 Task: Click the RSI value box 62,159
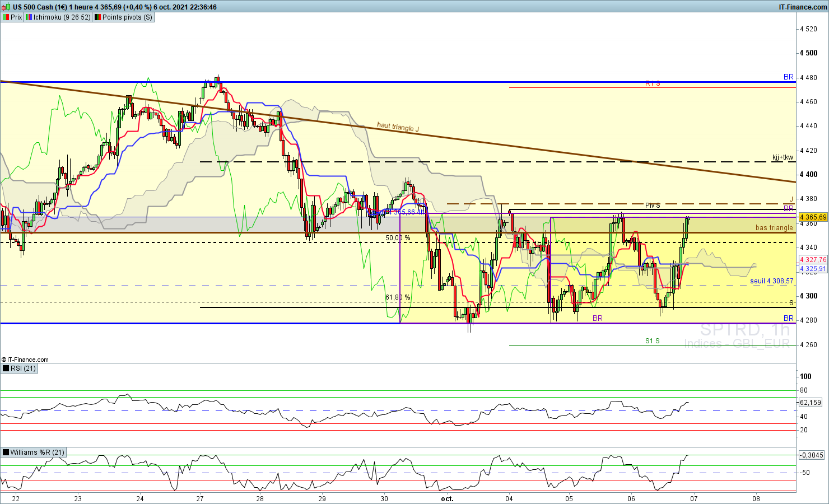pyautogui.click(x=811, y=402)
